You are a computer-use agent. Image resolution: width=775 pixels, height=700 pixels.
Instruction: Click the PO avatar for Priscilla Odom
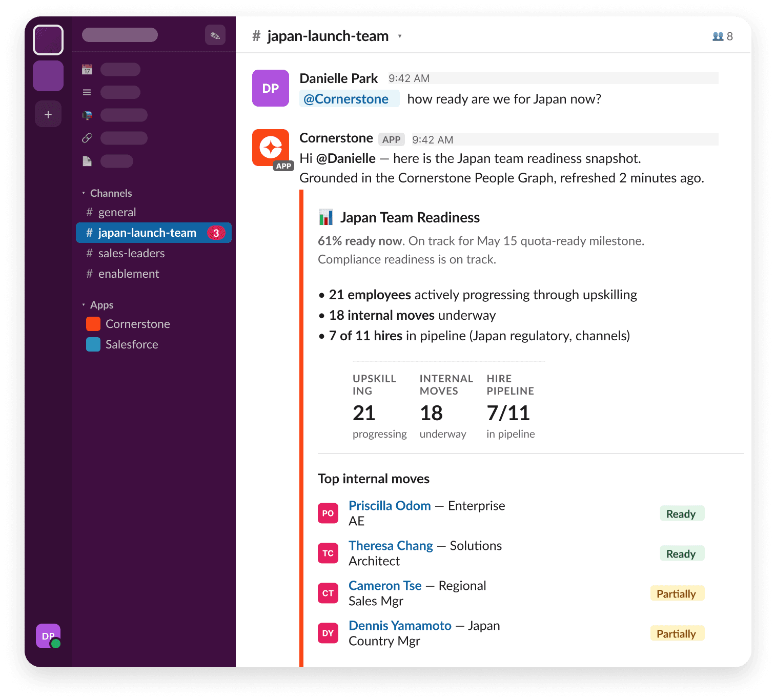tap(328, 513)
